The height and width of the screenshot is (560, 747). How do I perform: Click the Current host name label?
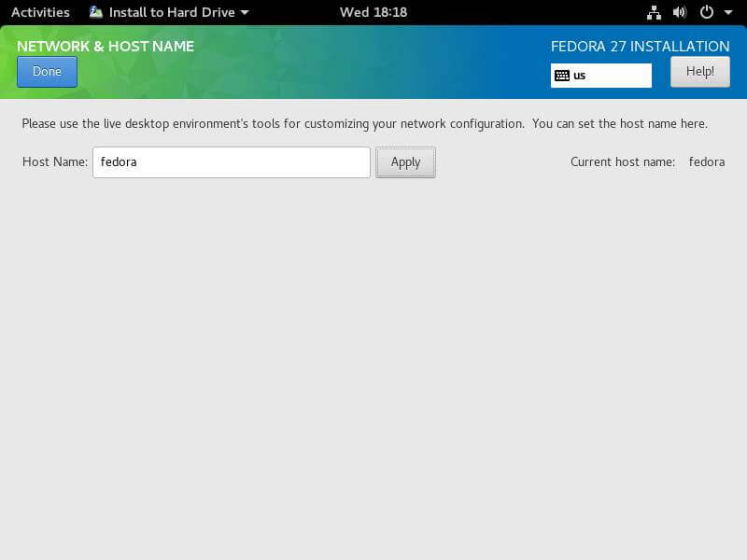(623, 162)
